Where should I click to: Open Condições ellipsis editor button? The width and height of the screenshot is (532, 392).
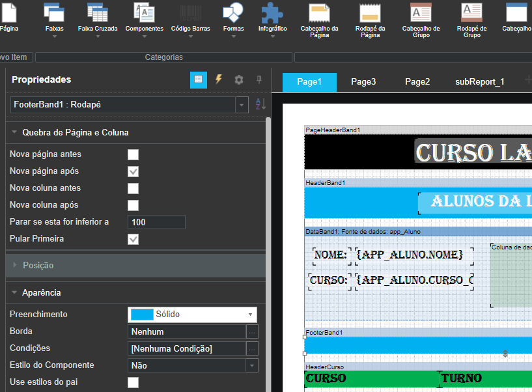click(x=252, y=348)
